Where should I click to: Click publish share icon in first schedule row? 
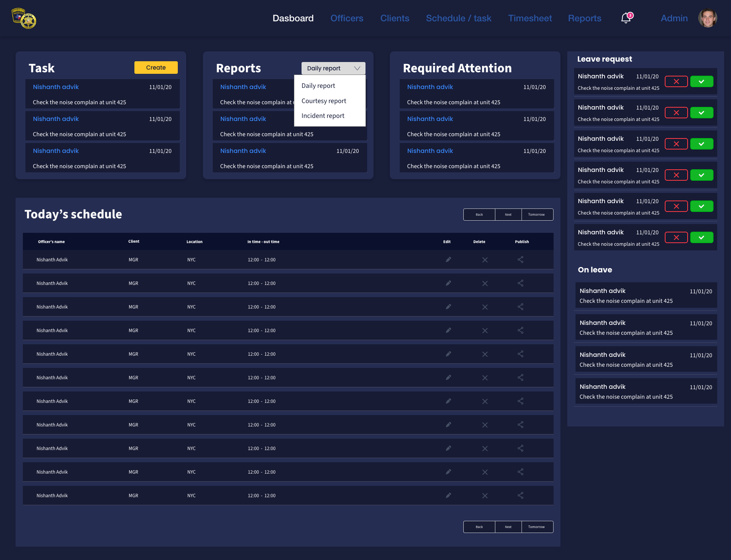point(520,259)
